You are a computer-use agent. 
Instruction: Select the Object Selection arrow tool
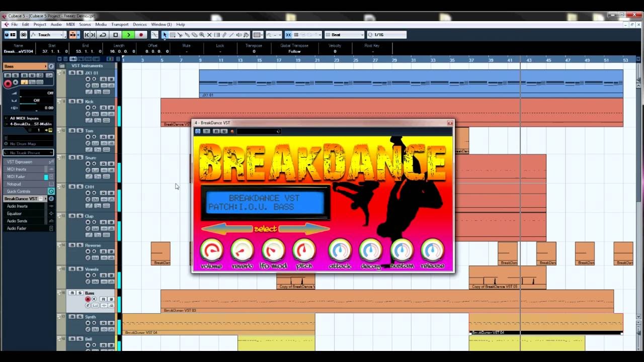(x=165, y=35)
